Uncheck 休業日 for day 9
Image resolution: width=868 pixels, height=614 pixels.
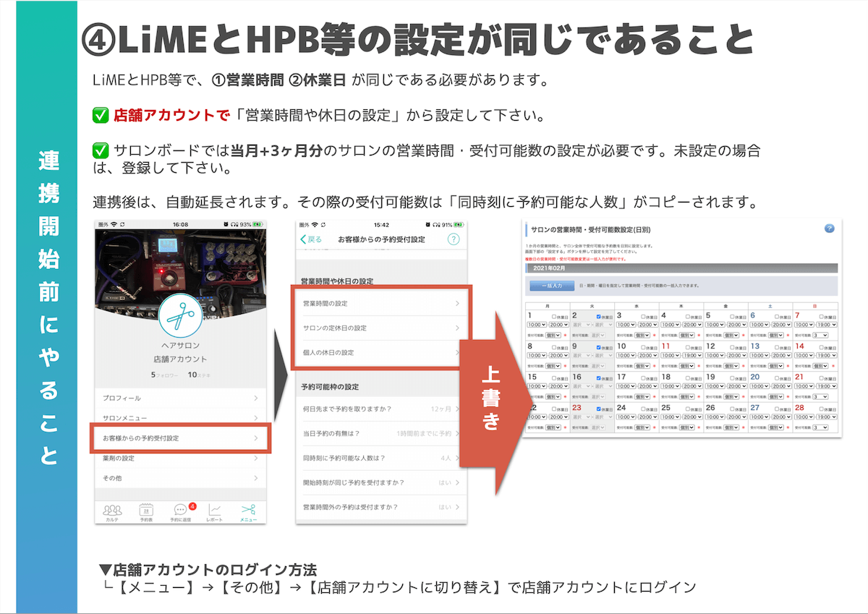(599, 347)
